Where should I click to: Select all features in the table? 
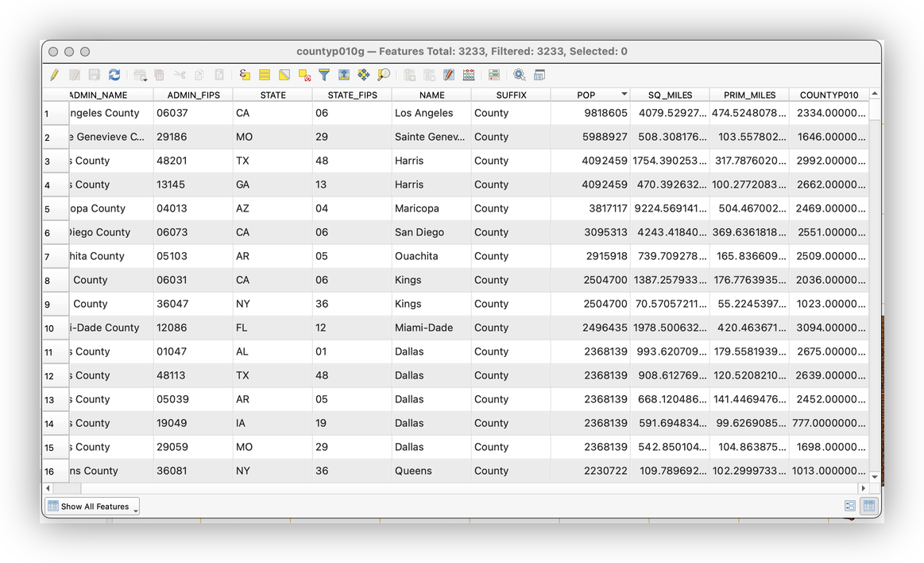pyautogui.click(x=264, y=75)
